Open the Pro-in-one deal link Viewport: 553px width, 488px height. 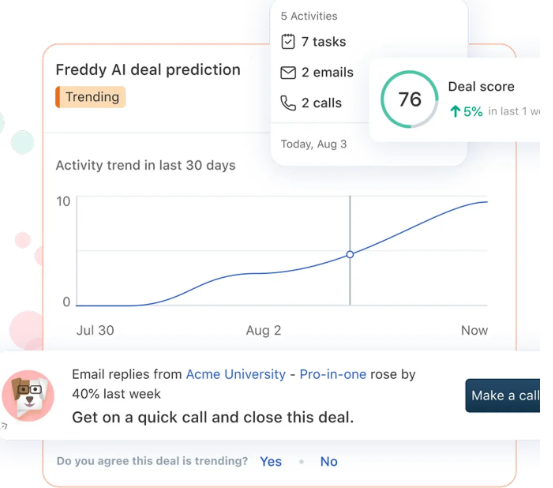coord(333,374)
